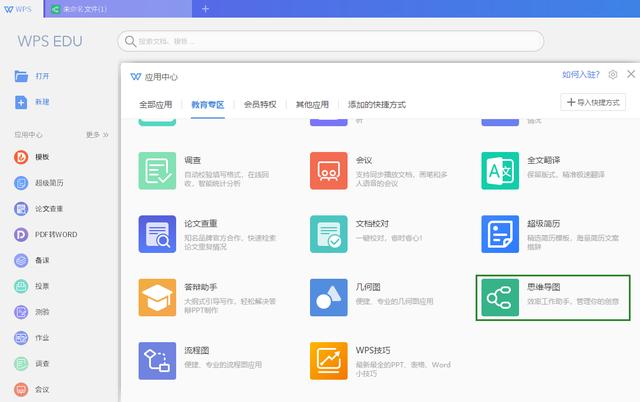Open the 全文翻译 translation app icon
The height and width of the screenshot is (402, 640).
point(500,171)
